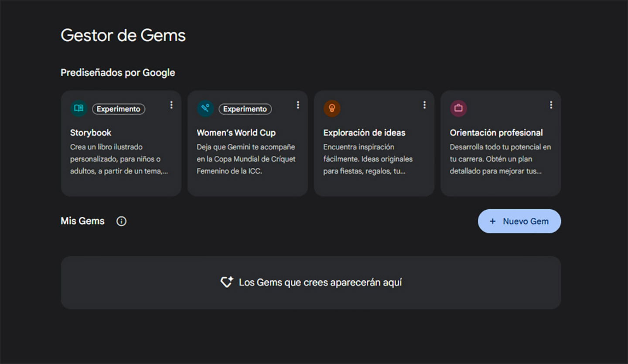Select the Gestor de Gems heading

tap(123, 35)
